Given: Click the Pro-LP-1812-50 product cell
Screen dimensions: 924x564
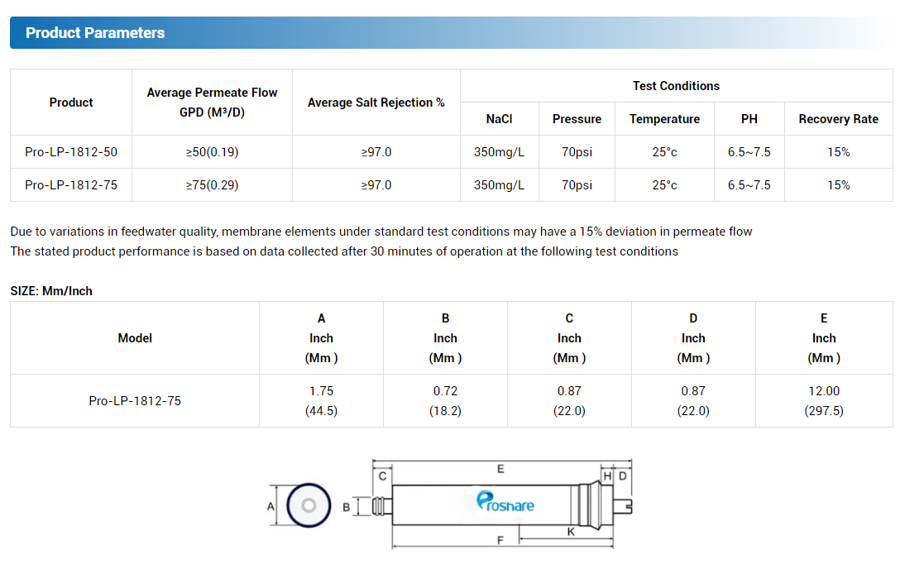Looking at the screenshot, I should 71,152.
